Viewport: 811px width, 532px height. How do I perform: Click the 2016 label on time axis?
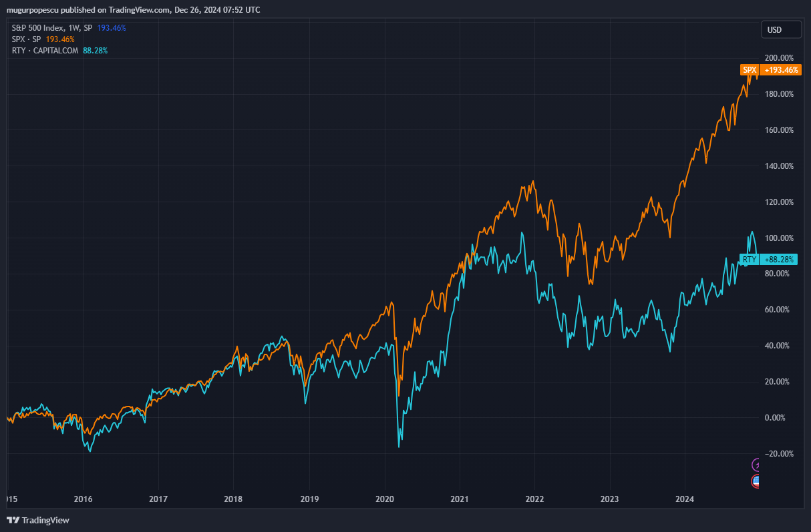click(83, 499)
